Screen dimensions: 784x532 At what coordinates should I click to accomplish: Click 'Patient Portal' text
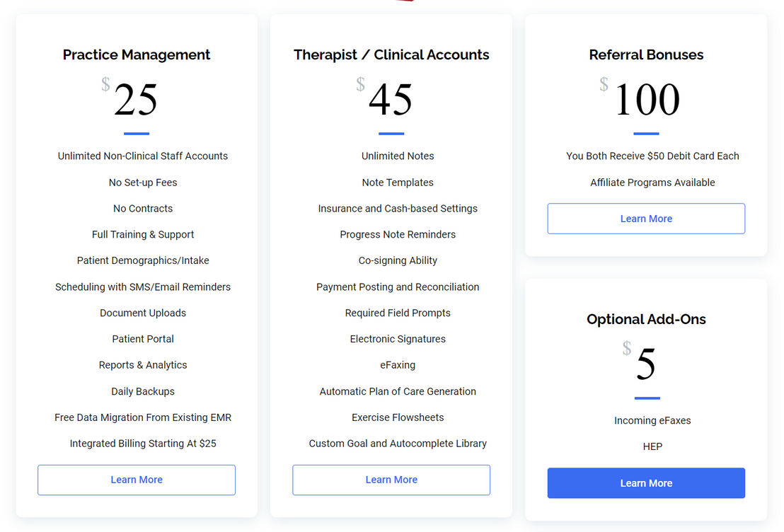click(142, 339)
